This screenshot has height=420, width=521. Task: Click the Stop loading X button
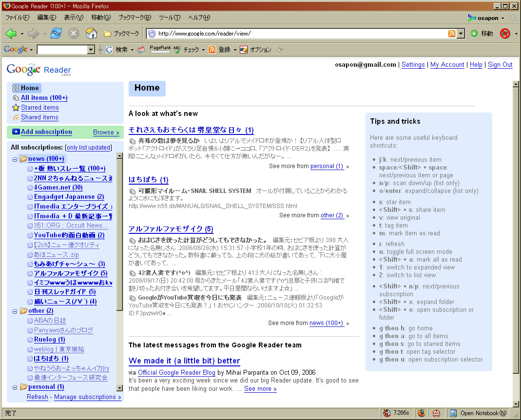(74, 33)
